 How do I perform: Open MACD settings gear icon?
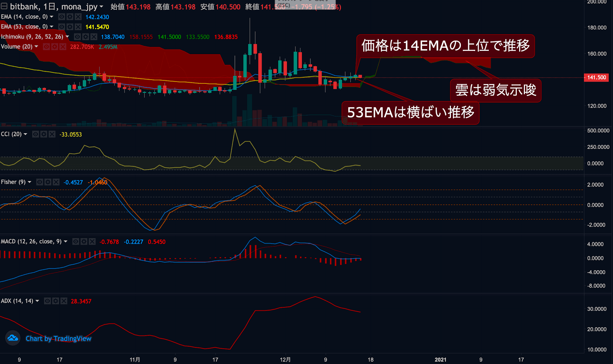pyautogui.click(x=84, y=242)
